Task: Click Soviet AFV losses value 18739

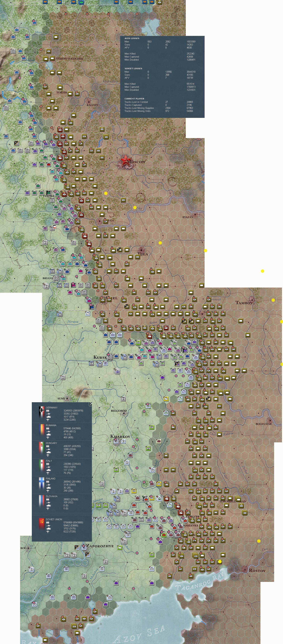Action: point(190,78)
